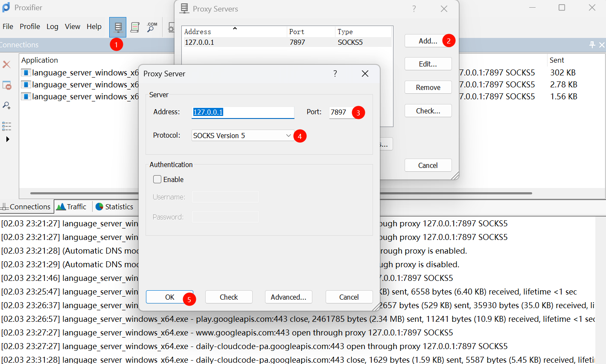The height and width of the screenshot is (364, 606).
Task: Click the pin icon on Connections panel
Action: [x=592, y=45]
